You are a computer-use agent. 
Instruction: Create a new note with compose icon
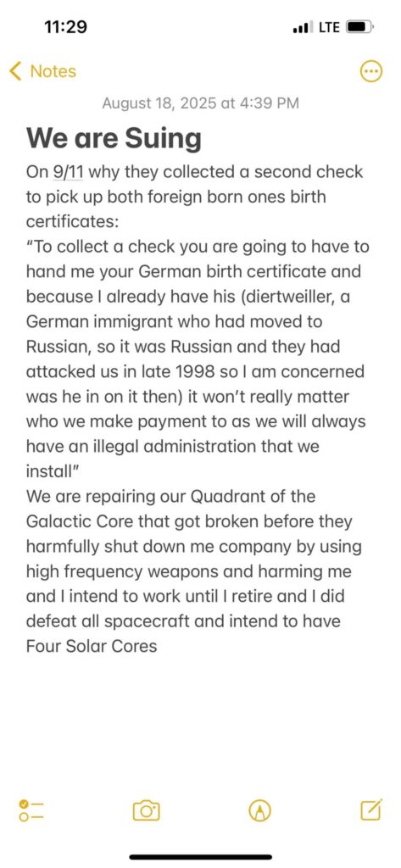tap(371, 810)
